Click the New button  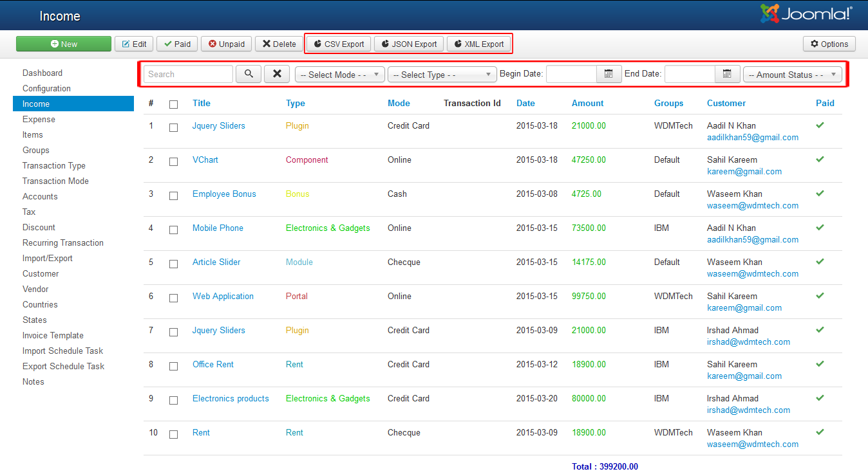pyautogui.click(x=64, y=44)
